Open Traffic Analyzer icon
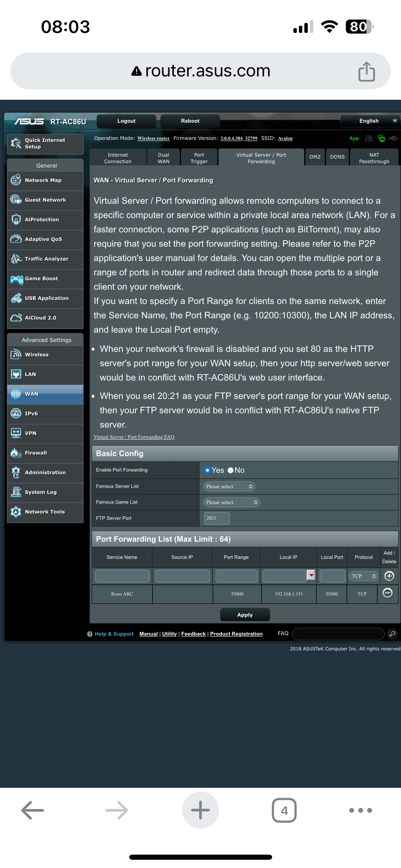Image resolution: width=401 pixels, height=868 pixels. click(16, 259)
